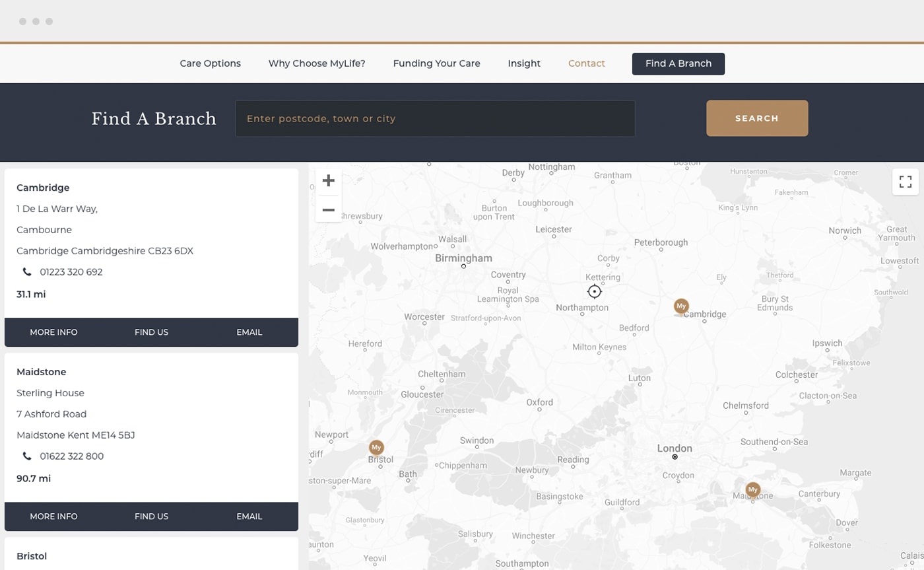Select the Maidstone branch map pin
Viewport: 924px width, 570px height.
click(x=752, y=490)
